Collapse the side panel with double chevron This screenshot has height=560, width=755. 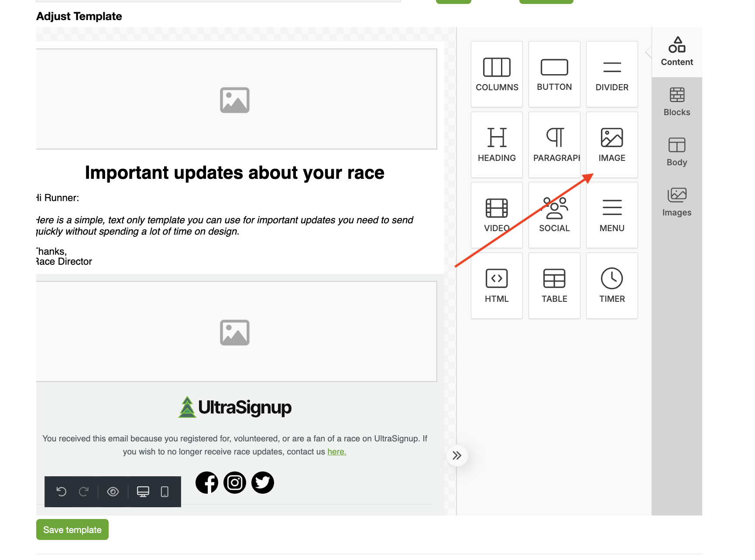457,456
